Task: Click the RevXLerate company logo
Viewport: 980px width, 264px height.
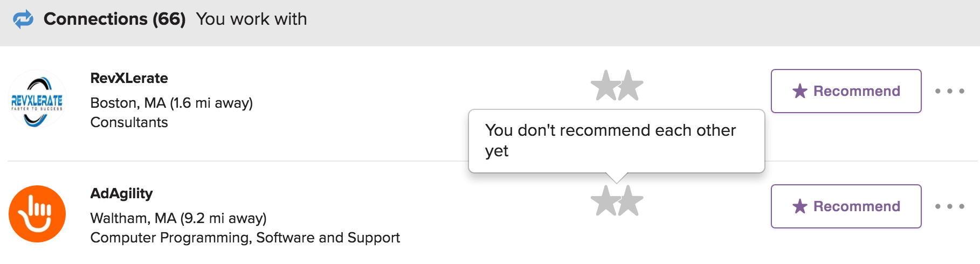Action: coord(37,99)
